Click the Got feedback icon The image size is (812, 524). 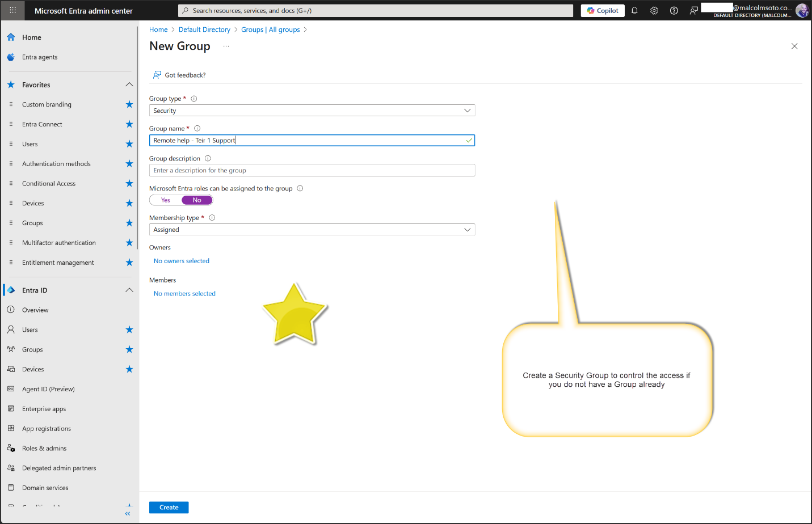(x=157, y=75)
